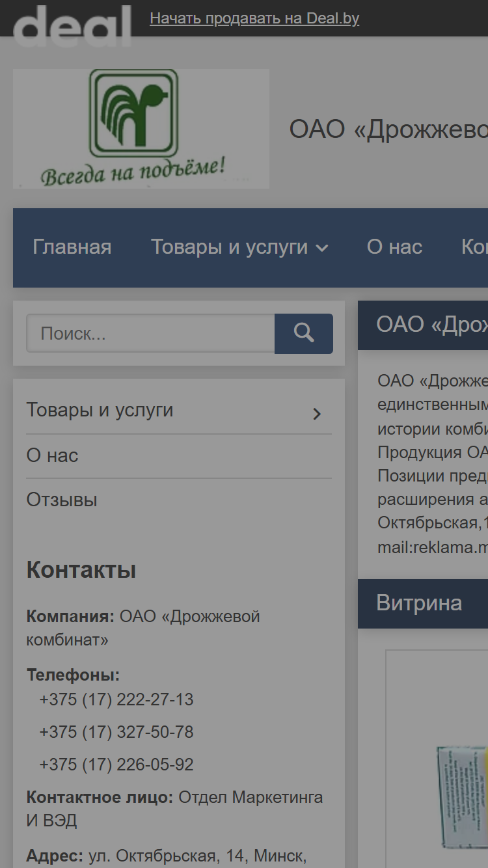
Task: Expand Товары и услуги dropdown chevron in the navbar
Action: click(x=322, y=248)
